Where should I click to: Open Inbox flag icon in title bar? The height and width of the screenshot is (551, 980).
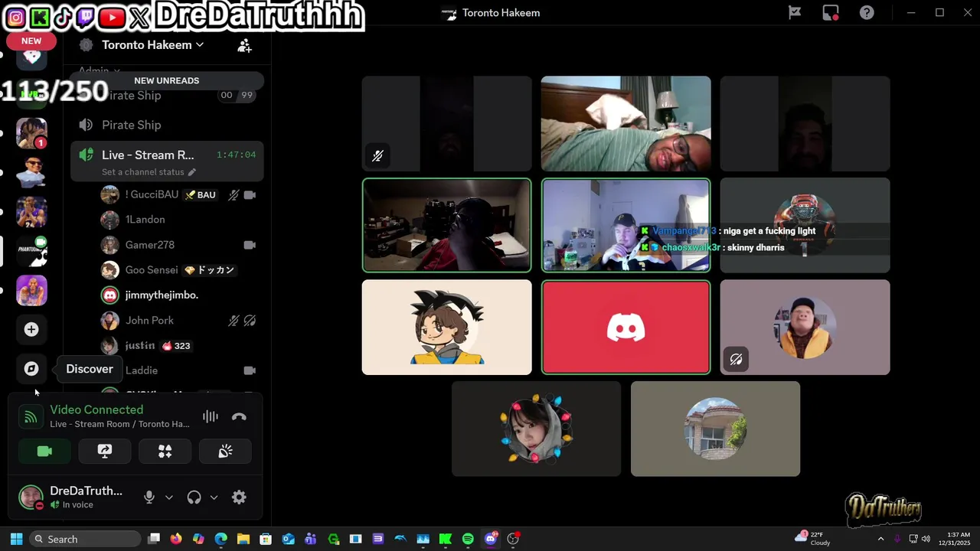(795, 13)
